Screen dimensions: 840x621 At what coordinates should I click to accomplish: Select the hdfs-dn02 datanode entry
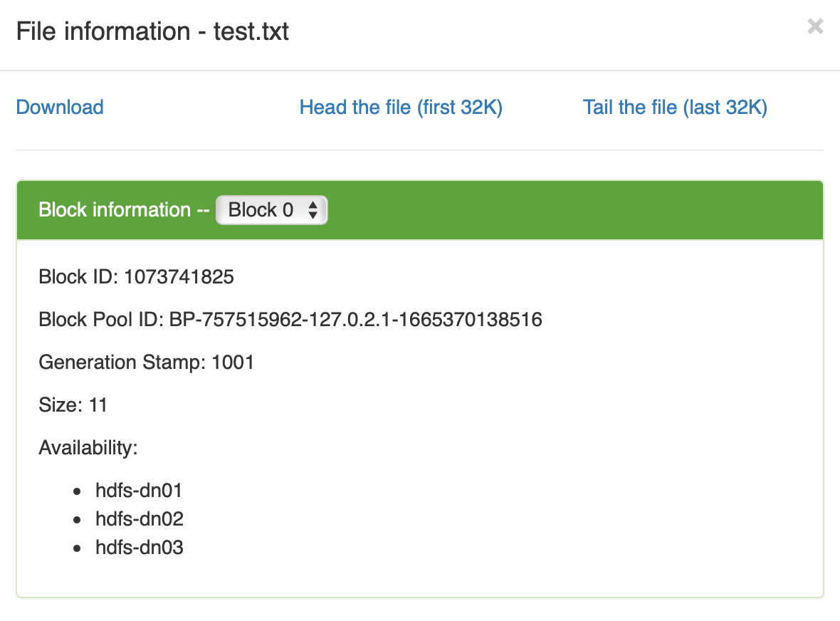coord(140,519)
